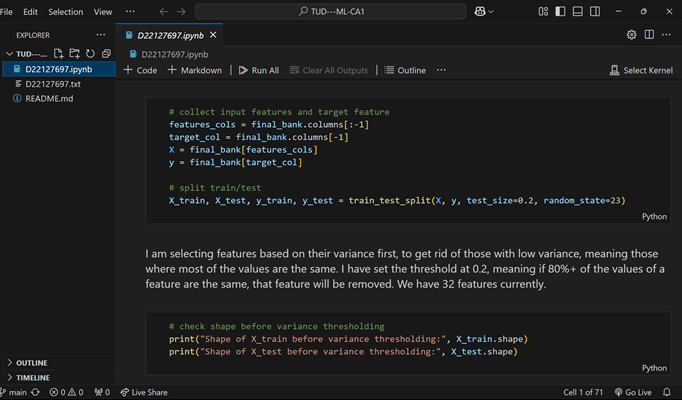Create a new folder in the Explorer

coord(74,53)
